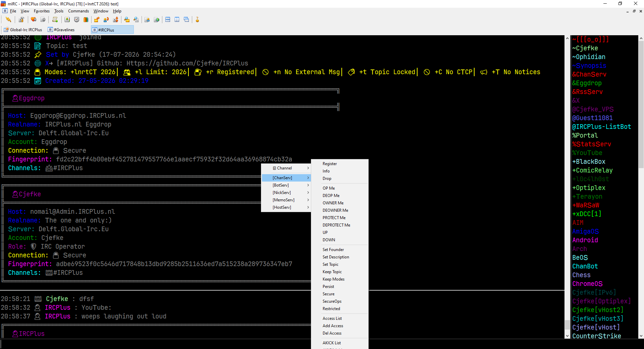
Task: Click nick list scrollbar down arrow
Action: pos(641,336)
